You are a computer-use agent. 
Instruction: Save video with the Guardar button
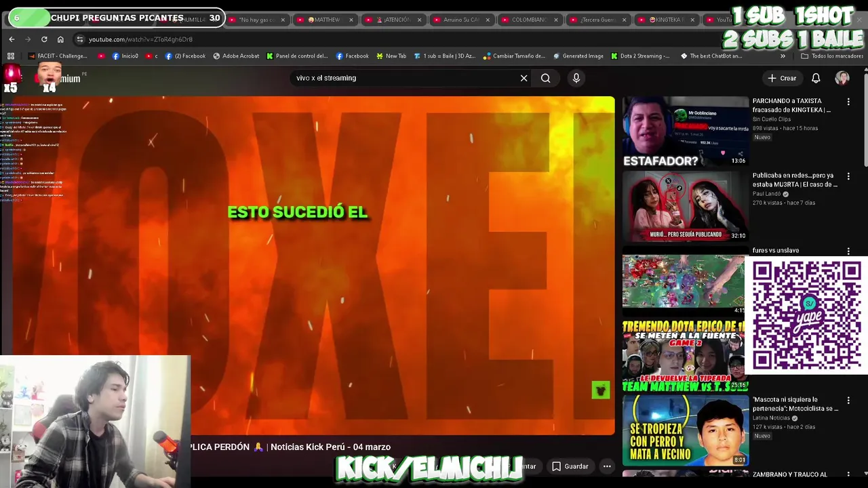[x=570, y=466]
